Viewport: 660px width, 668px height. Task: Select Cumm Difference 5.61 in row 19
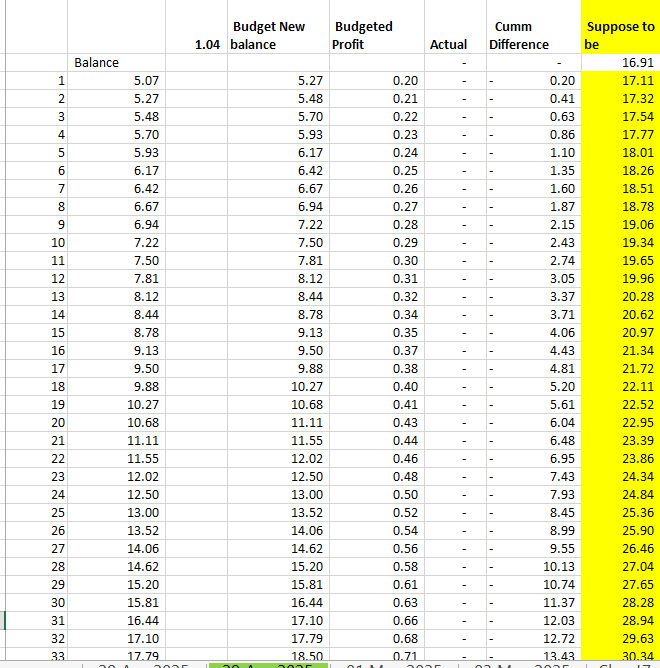(533, 405)
